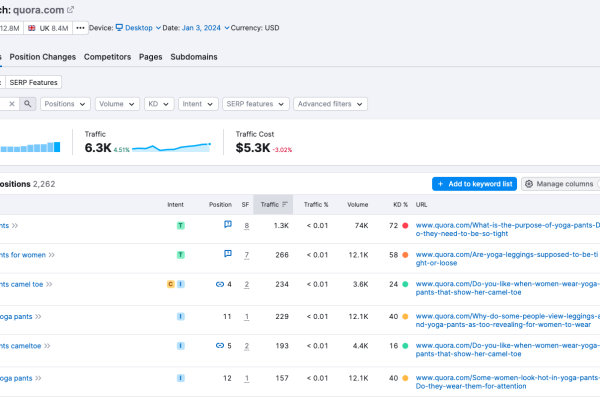Click the I intent badge in position 11 row
Image resolution: width=600 pixels, height=400 pixels.
pos(181,317)
